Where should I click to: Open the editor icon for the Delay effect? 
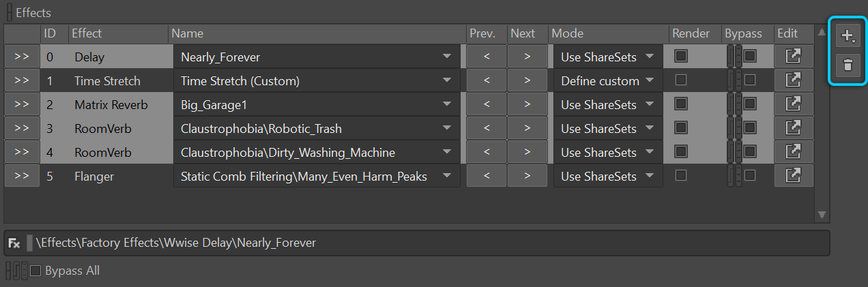click(x=793, y=57)
